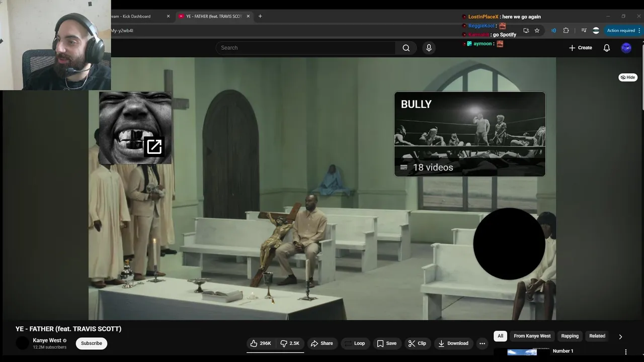Download the video
Image resolution: width=644 pixels, height=362 pixels.
point(453,343)
